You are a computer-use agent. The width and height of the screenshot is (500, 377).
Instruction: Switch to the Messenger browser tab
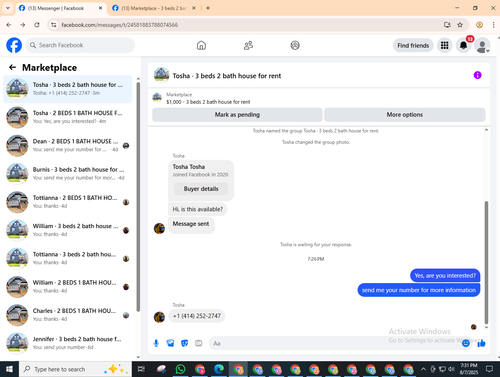point(61,8)
